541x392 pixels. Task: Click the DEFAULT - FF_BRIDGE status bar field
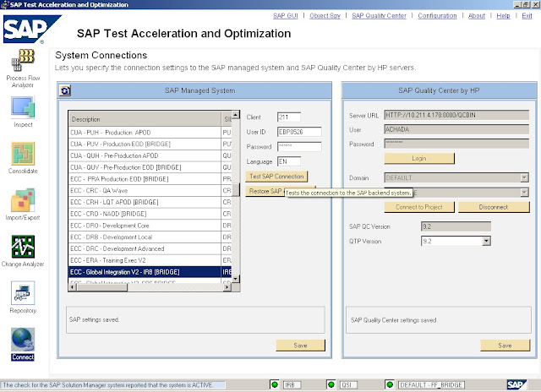pos(431,384)
